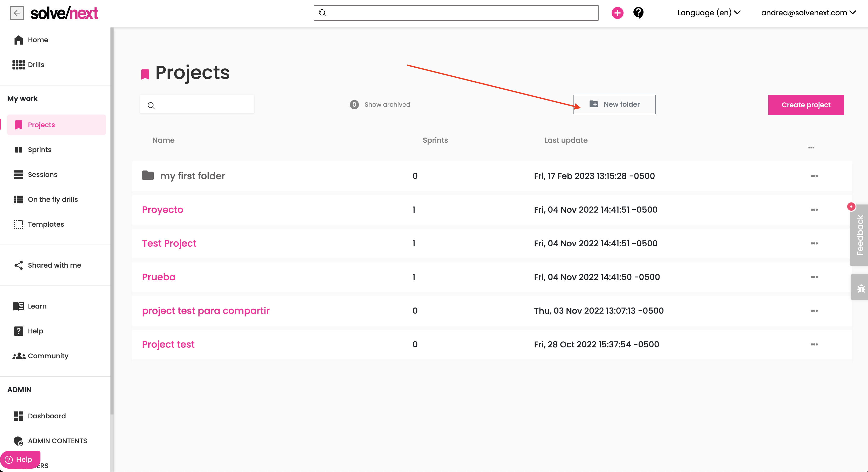Click the Home icon in sidebar
This screenshot has width=868, height=472.
pos(18,40)
